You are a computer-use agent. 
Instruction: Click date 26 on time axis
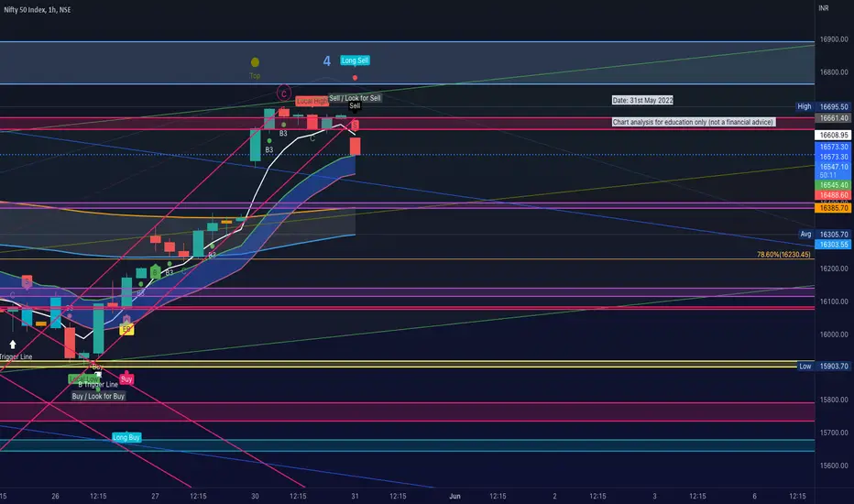55,497
